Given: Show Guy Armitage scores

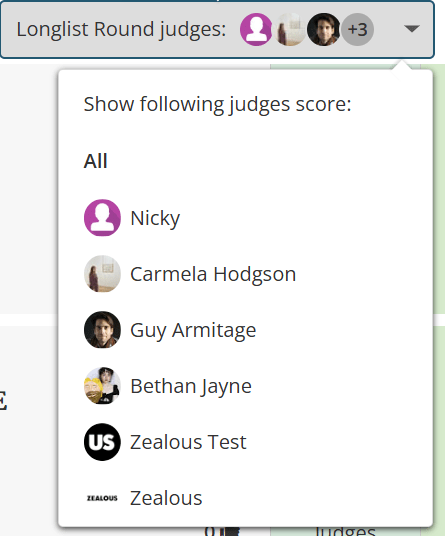Looking at the screenshot, I should (x=193, y=330).
